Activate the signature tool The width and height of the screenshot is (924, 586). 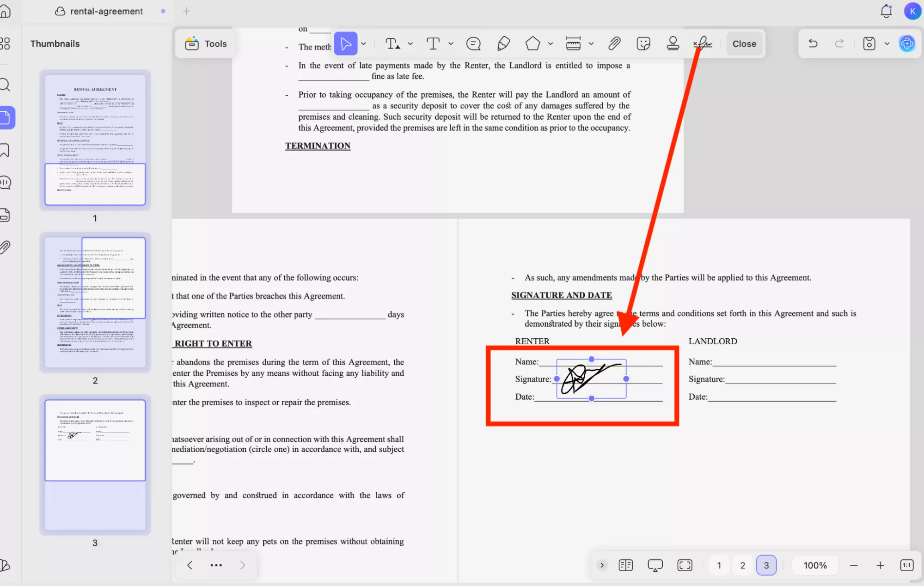point(702,43)
